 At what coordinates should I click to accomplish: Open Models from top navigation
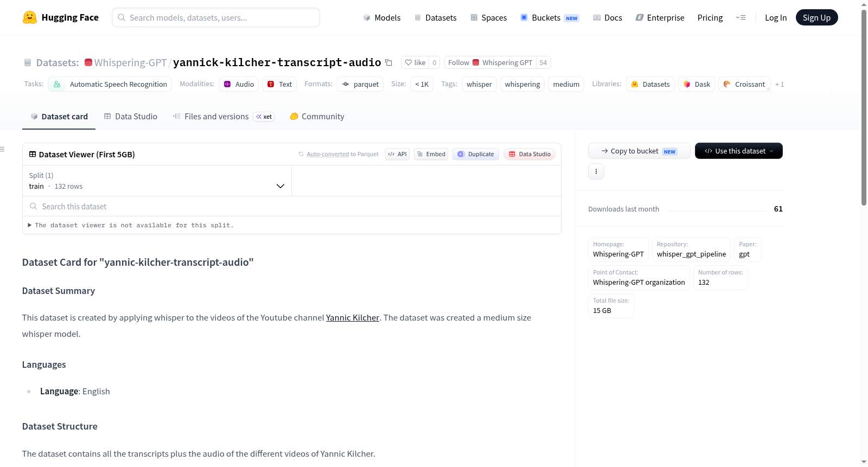[382, 17]
